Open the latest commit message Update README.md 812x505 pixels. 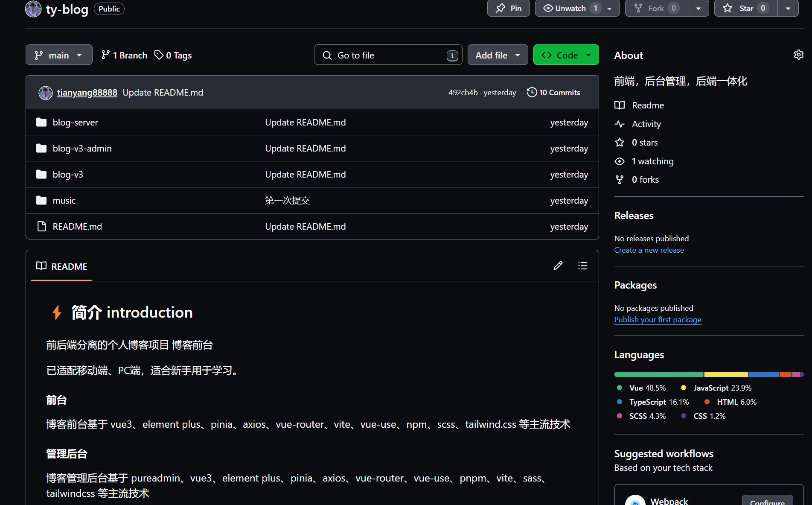[163, 93]
